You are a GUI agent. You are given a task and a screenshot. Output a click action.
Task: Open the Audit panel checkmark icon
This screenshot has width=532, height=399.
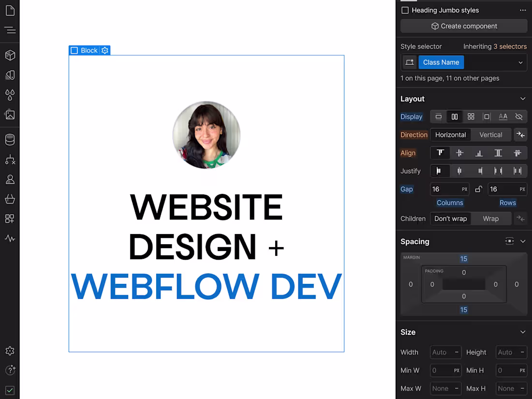click(10, 390)
